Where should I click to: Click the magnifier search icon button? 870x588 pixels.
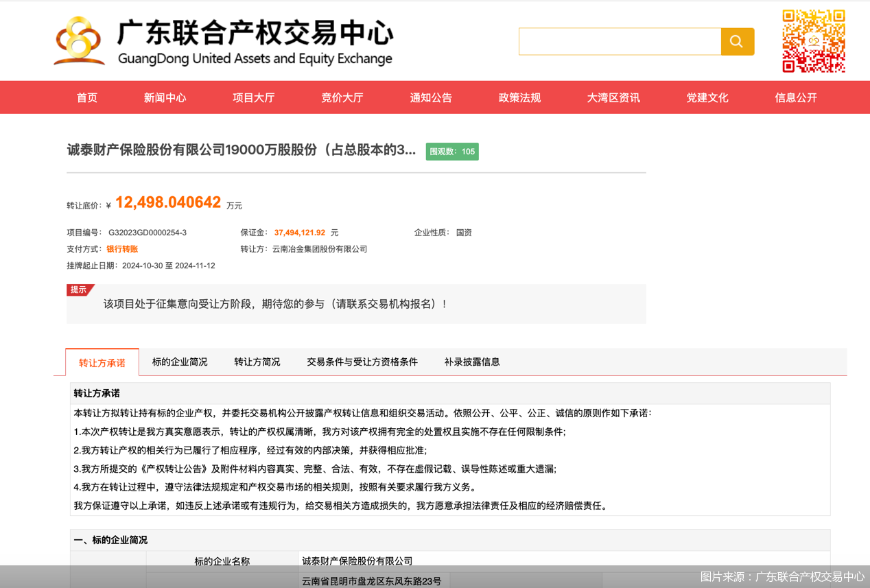click(x=737, y=42)
